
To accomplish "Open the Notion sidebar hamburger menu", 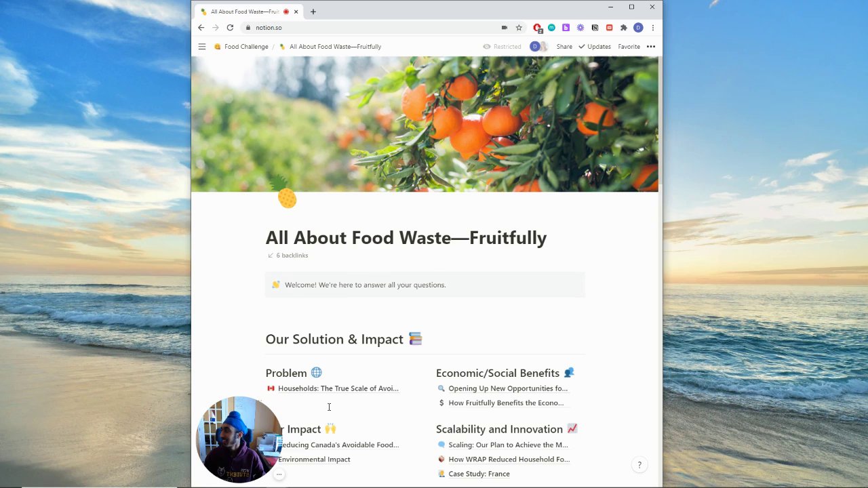I will click(x=202, y=47).
